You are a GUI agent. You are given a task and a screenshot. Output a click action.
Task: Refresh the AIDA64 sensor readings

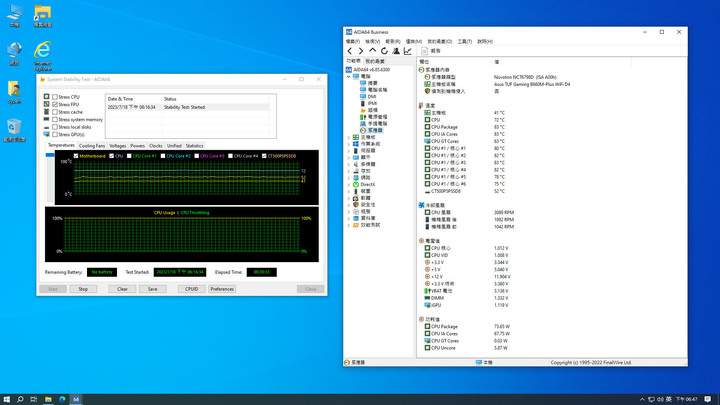384,51
